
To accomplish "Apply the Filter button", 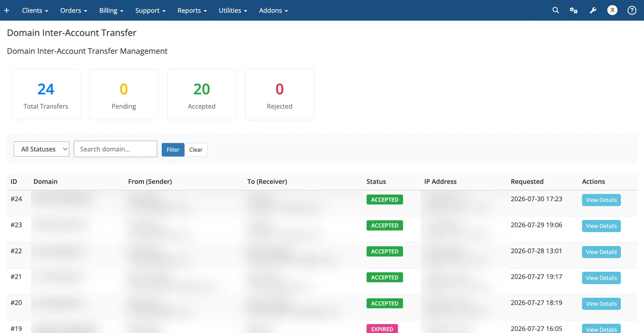I will [173, 150].
